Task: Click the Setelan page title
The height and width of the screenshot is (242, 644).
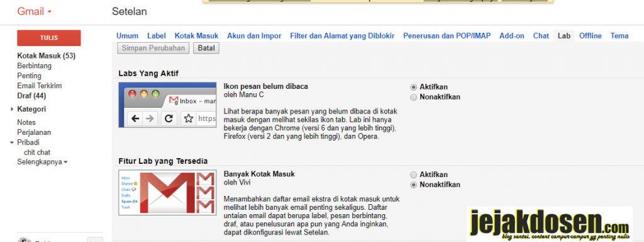Action: (130, 11)
